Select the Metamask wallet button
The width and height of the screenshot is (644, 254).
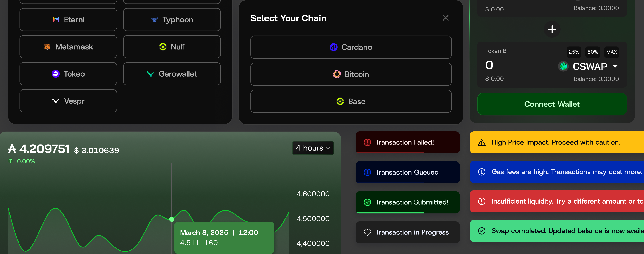coord(68,47)
